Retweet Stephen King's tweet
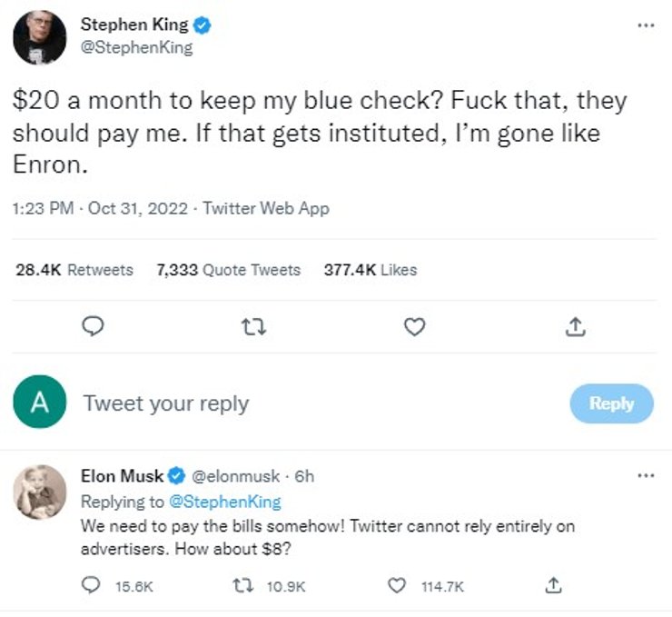The image size is (672, 617). (x=254, y=326)
